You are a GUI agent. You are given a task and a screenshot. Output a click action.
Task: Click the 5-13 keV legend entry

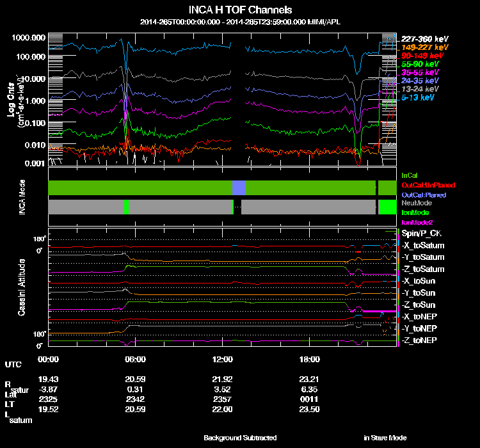pyautogui.click(x=419, y=98)
